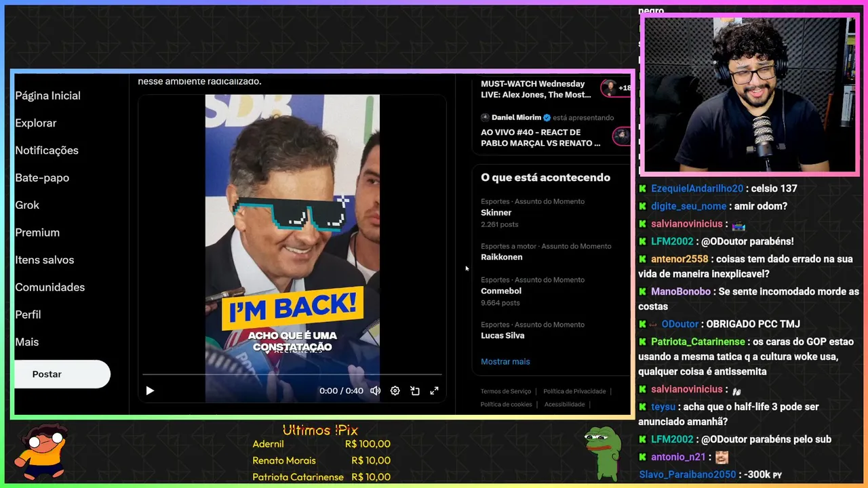This screenshot has height=488, width=868.
Task: Open AO VIVO #40 React live stream
Action: point(540,138)
